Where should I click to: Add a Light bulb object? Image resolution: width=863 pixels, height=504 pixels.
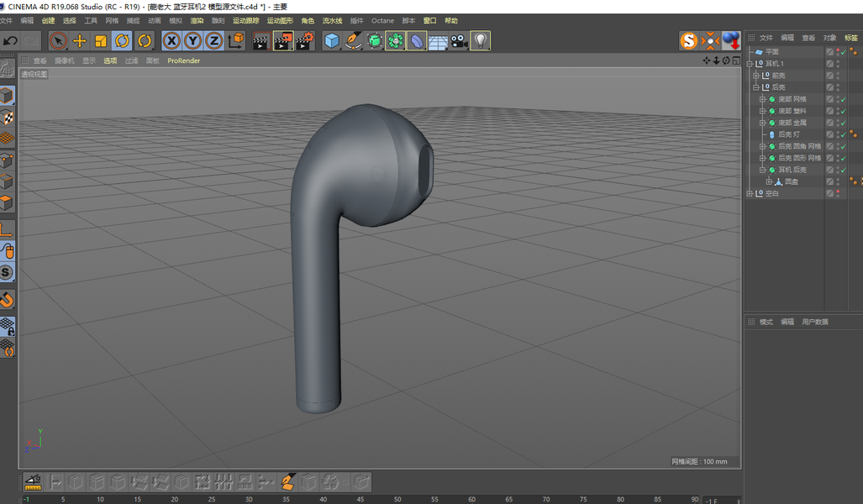(x=481, y=40)
